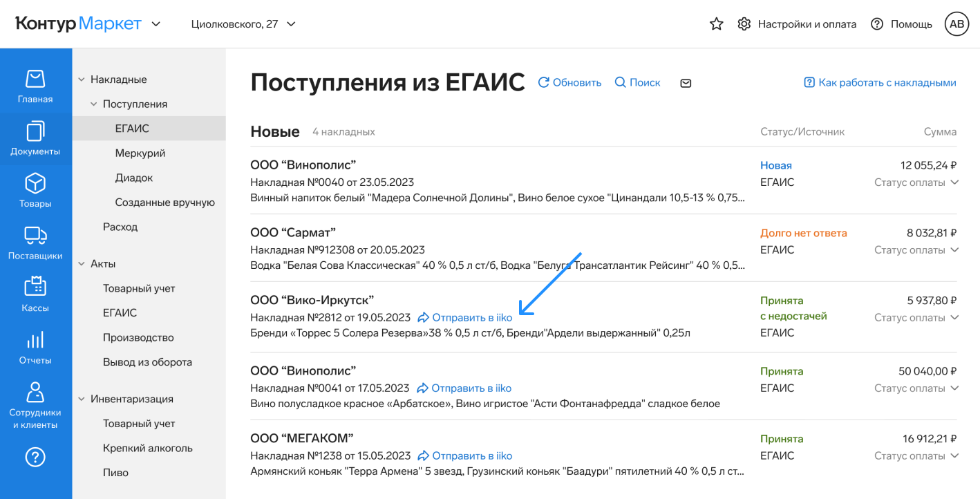
Task: Send invoice №0041 with Отправить в iiko
Action: pyautogui.click(x=464, y=388)
